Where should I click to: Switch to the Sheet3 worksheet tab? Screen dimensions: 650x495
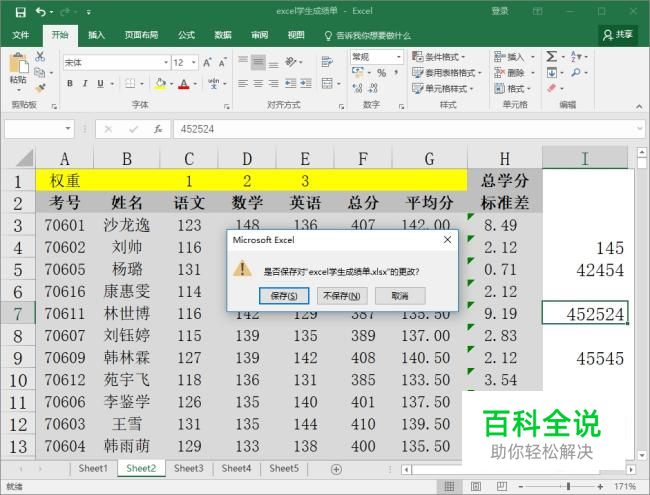tap(189, 468)
